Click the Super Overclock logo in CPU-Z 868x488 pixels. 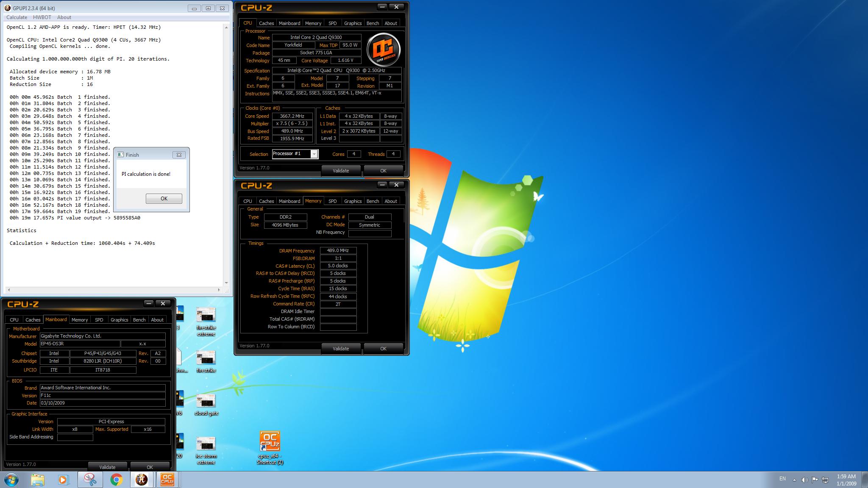click(x=384, y=49)
